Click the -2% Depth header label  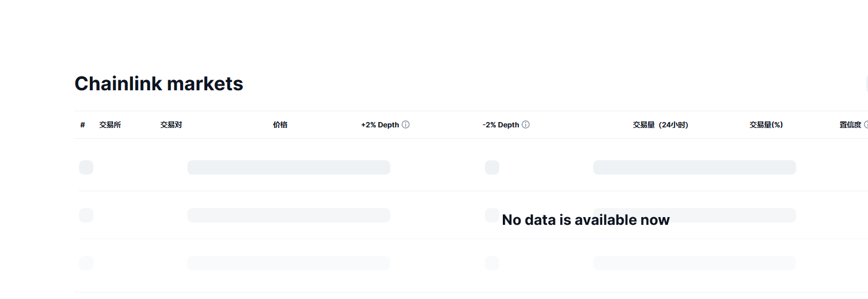coord(500,125)
